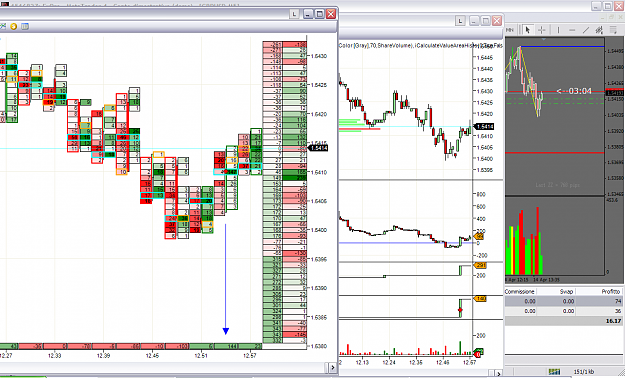
Task: Pick the equidistant channel tool
Action: coord(599,30)
